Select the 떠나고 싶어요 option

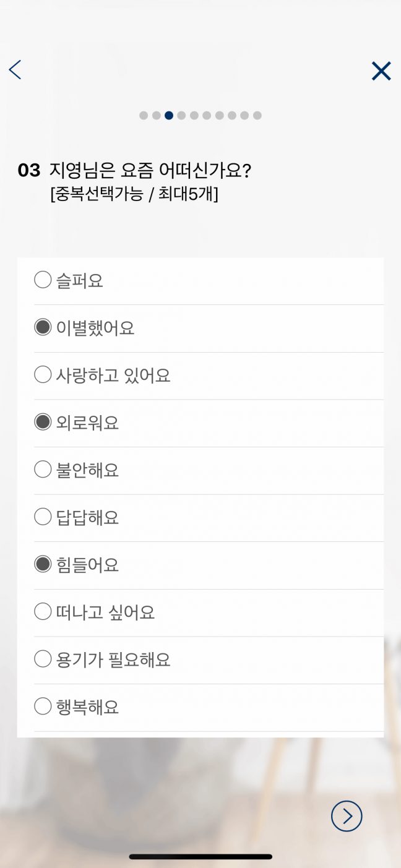(43, 612)
